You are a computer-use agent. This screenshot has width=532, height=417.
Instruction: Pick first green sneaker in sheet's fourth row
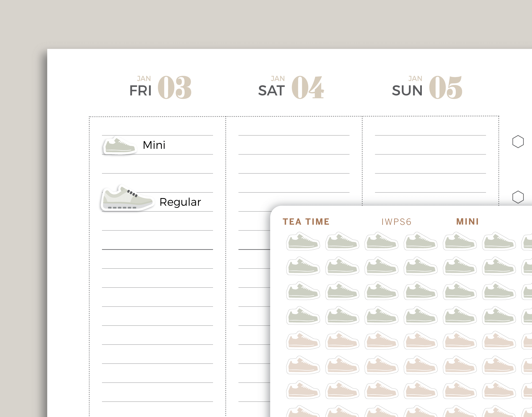click(303, 316)
